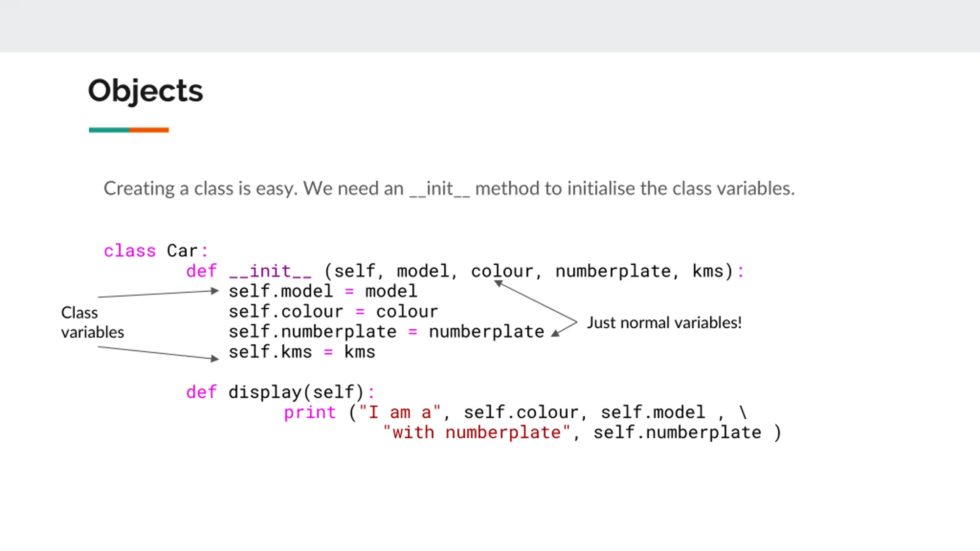Select the "with numberplate" string literal

[476, 433]
